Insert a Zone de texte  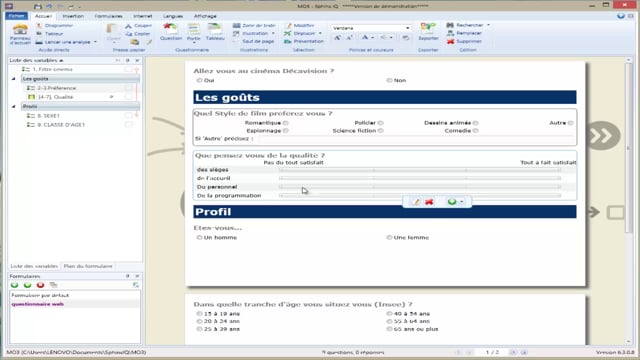254,25
